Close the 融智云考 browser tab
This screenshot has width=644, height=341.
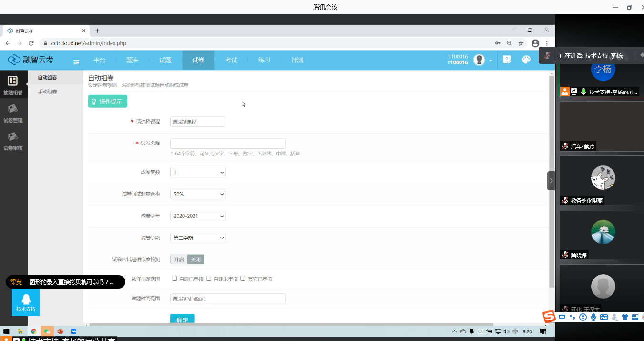tap(84, 31)
